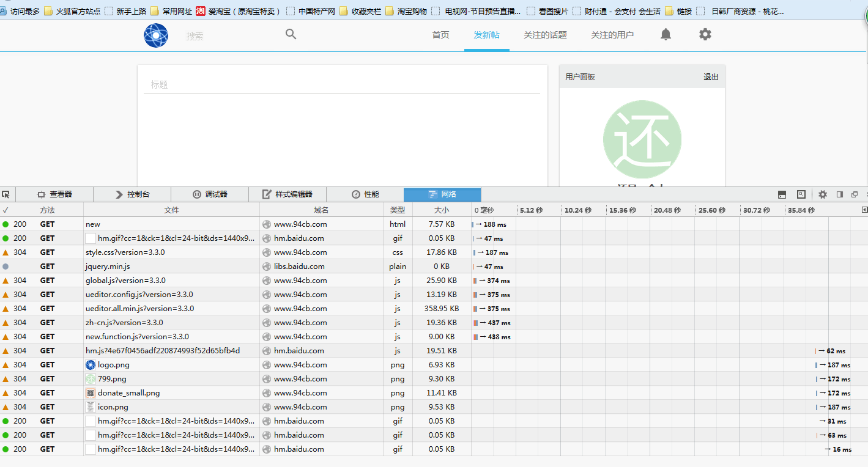Open 关注的话题 followed topics

pyautogui.click(x=545, y=35)
